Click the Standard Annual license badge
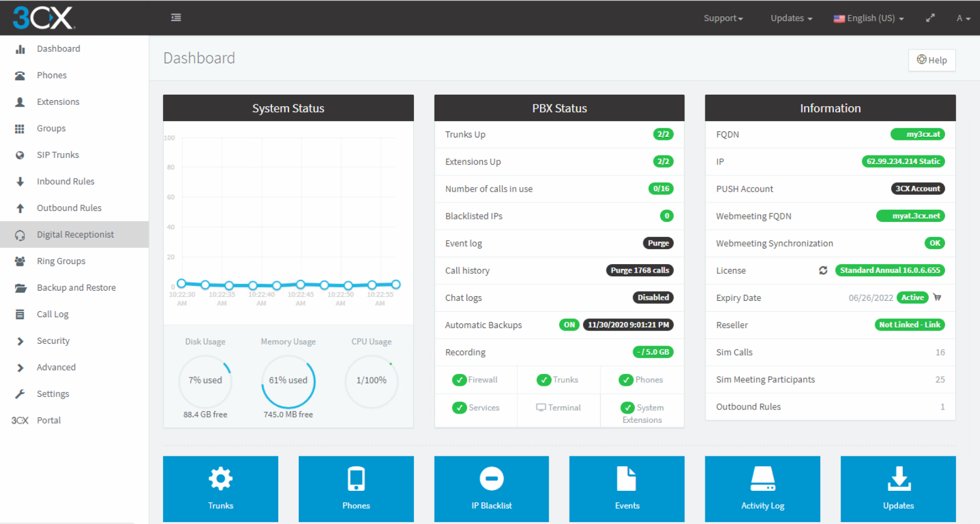This screenshot has height=524, width=980. tap(889, 270)
